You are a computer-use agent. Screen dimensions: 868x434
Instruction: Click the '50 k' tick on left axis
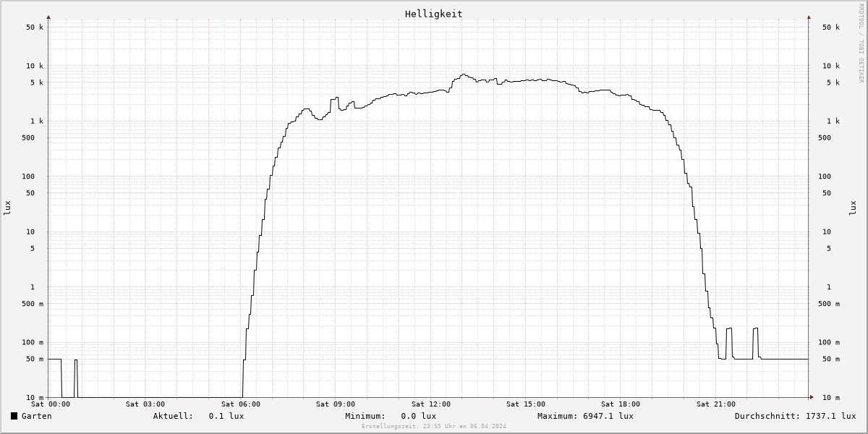35,27
